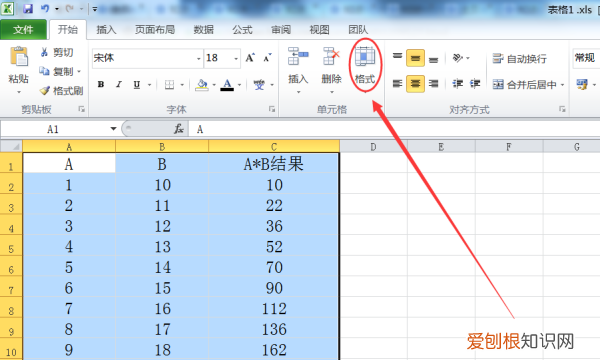Align text right
This screenshot has height=360, width=600.
pos(433,83)
